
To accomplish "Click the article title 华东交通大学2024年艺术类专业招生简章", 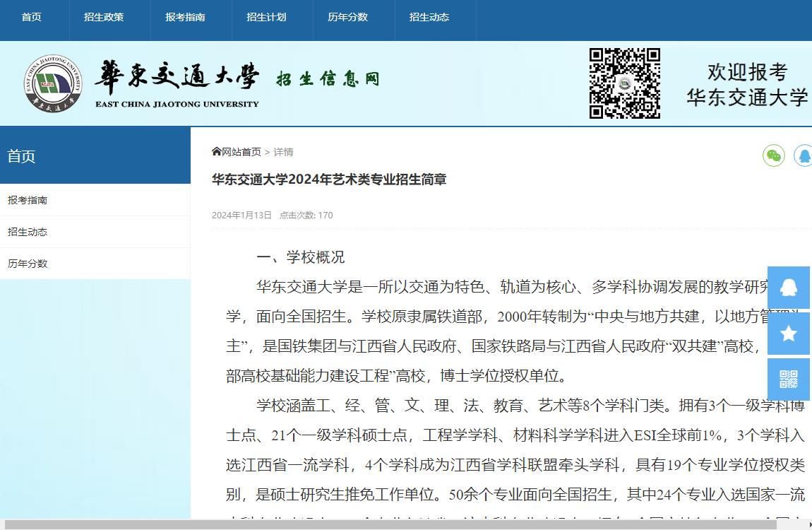I will point(329,179).
